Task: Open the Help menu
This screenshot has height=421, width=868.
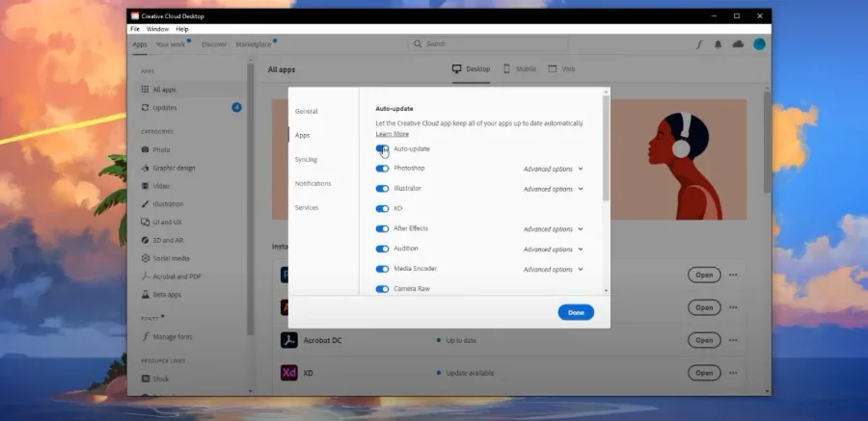Action: (182, 29)
